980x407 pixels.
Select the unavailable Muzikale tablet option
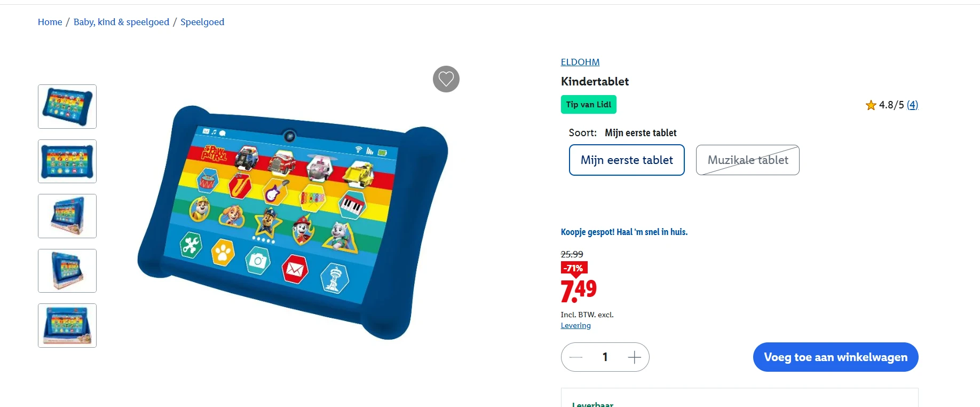point(747,160)
